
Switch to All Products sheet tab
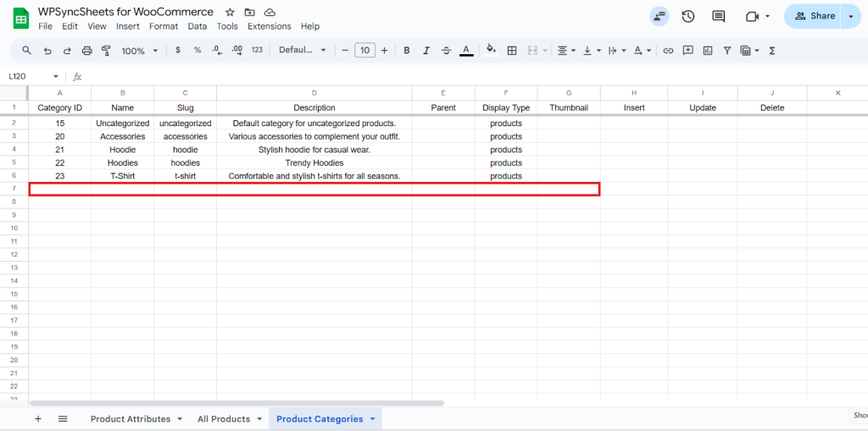pos(224,419)
